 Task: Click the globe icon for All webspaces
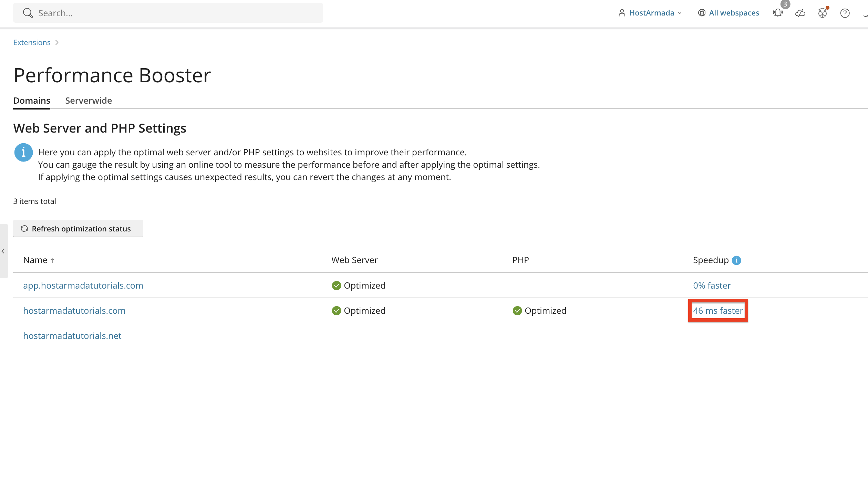click(x=702, y=13)
